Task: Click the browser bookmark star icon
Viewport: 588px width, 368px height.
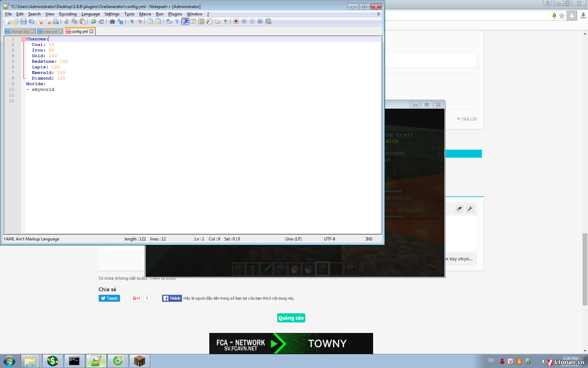Action: 562,16
